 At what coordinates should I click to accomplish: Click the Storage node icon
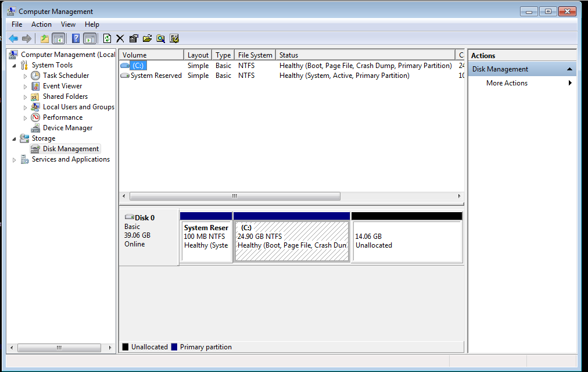coord(25,138)
